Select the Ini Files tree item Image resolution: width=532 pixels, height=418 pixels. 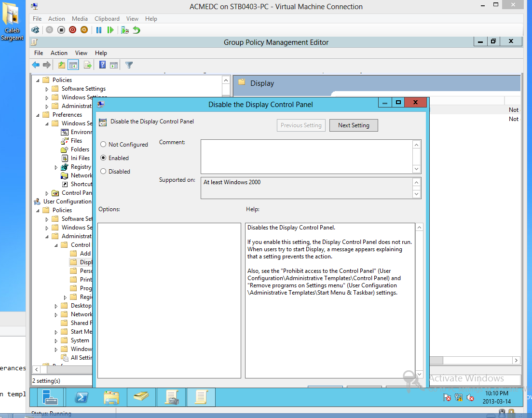point(81,158)
